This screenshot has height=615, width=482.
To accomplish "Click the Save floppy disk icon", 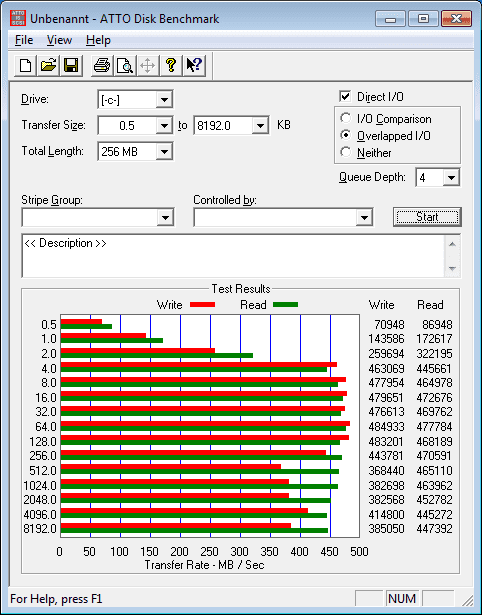I will tap(71, 65).
